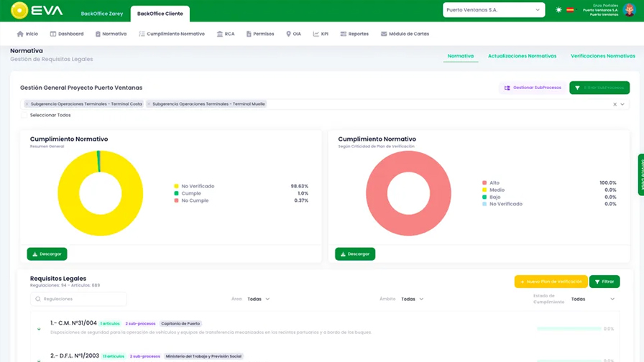
Task: Toggle the Alto criticality legend entry
Action: (494, 183)
